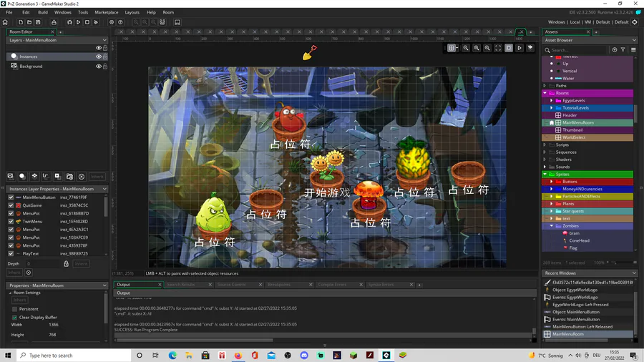
Task: Delete the selected layer icon
Action: pos(82,177)
